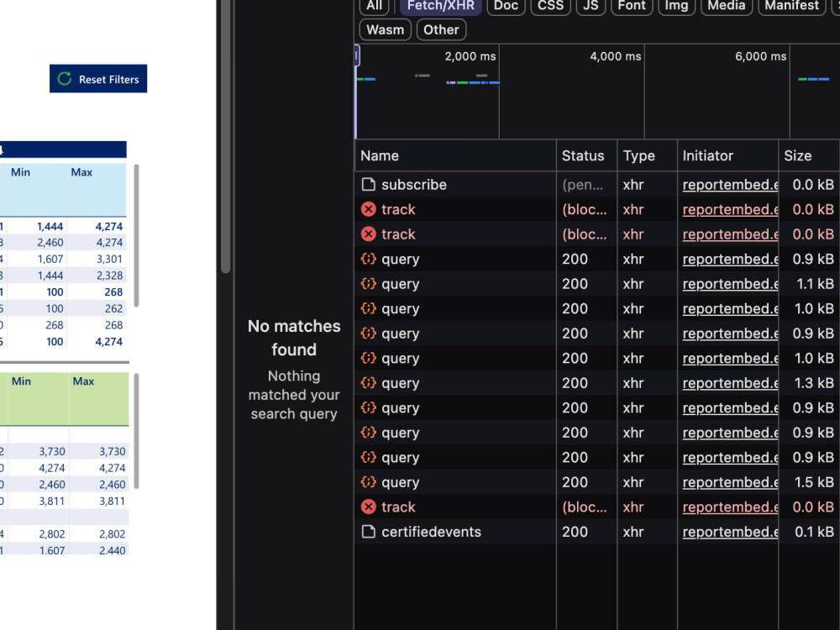Click the refresh icon in Reset Filters
Viewport: 840px width, 630px height.
(x=65, y=79)
